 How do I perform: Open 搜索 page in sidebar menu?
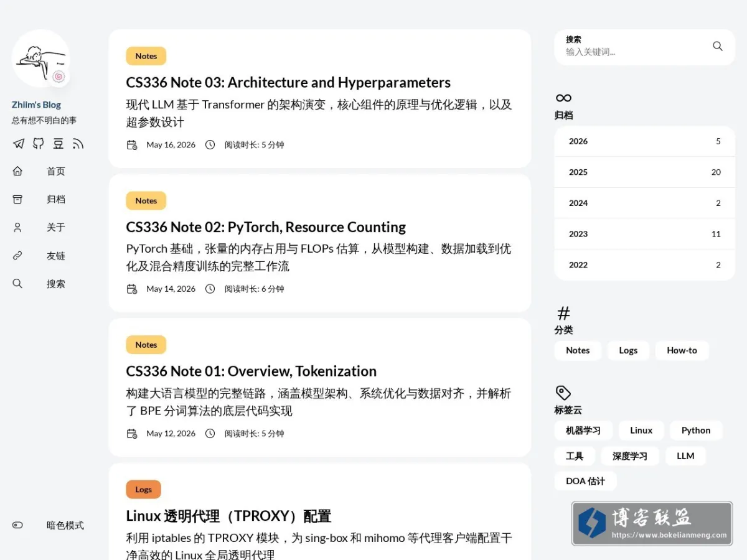click(x=55, y=284)
